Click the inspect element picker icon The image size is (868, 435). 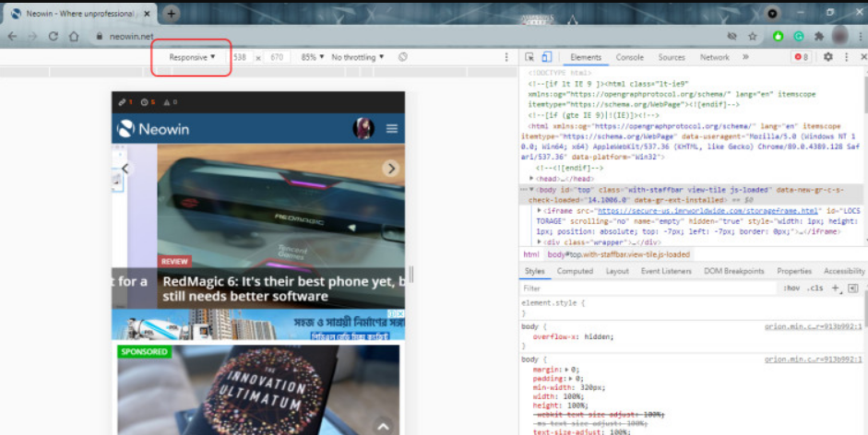point(529,57)
